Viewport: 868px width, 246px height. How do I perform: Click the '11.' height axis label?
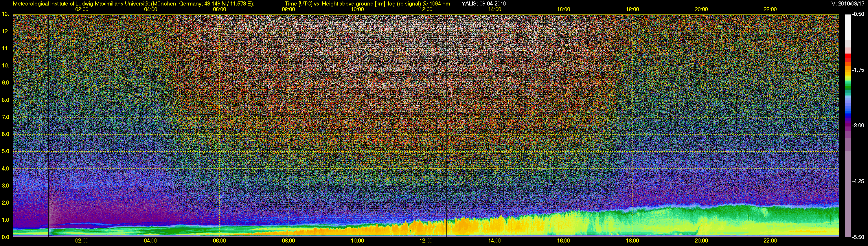5,49
